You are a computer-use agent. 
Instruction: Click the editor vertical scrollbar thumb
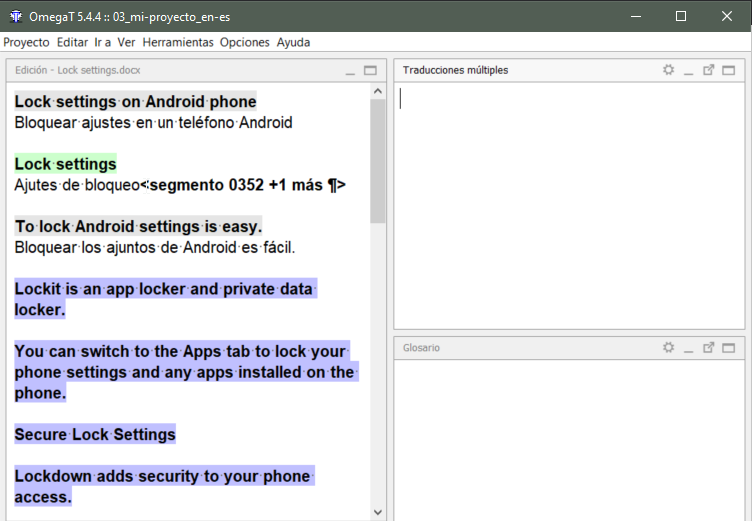click(378, 161)
